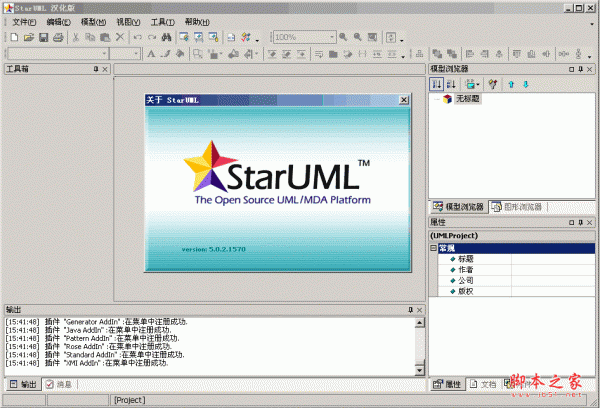Toggle auto-hide pin on 工具箱 panel
600x408 pixels.
96,69
